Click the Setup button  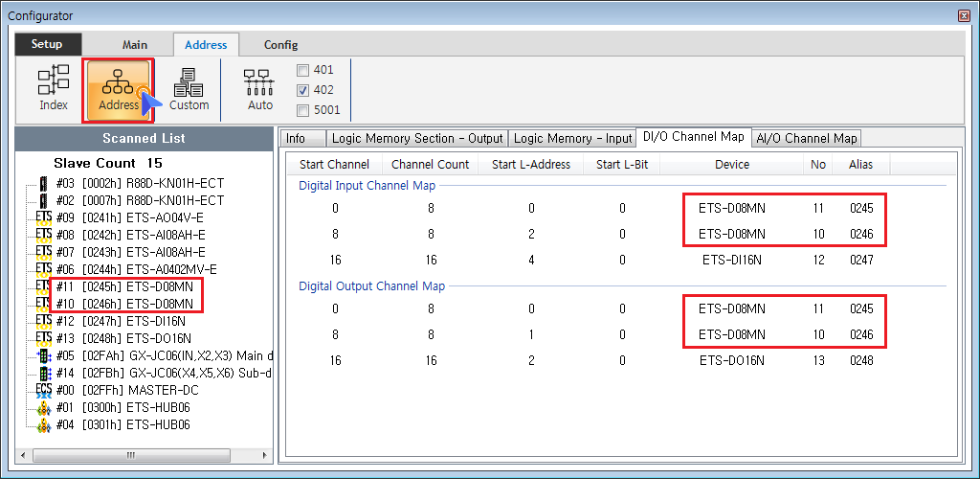47,45
